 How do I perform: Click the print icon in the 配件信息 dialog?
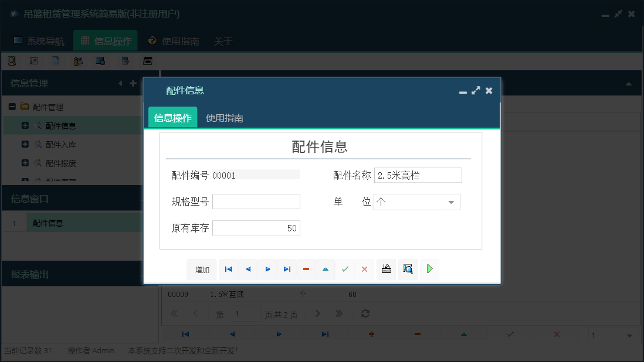pos(386,269)
